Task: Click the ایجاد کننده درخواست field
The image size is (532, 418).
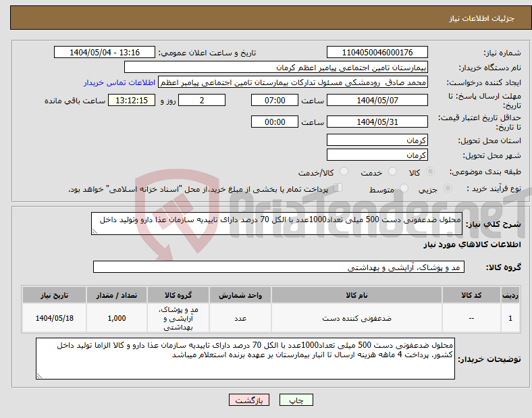Action: click(x=293, y=82)
